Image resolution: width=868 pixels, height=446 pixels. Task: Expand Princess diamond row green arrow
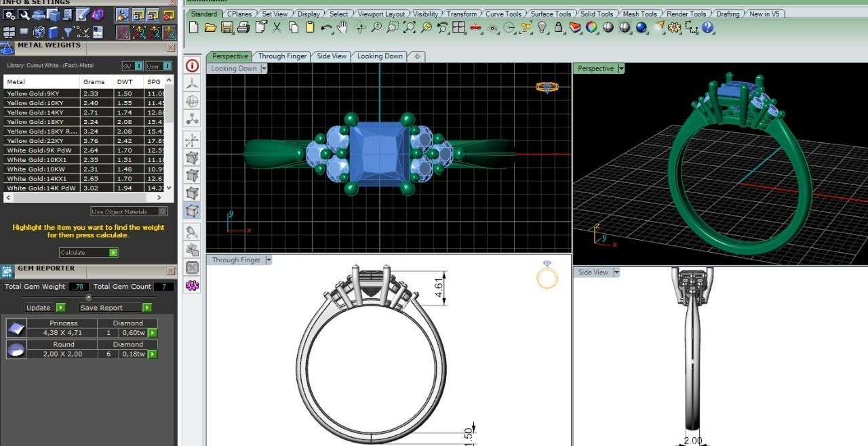tap(153, 333)
